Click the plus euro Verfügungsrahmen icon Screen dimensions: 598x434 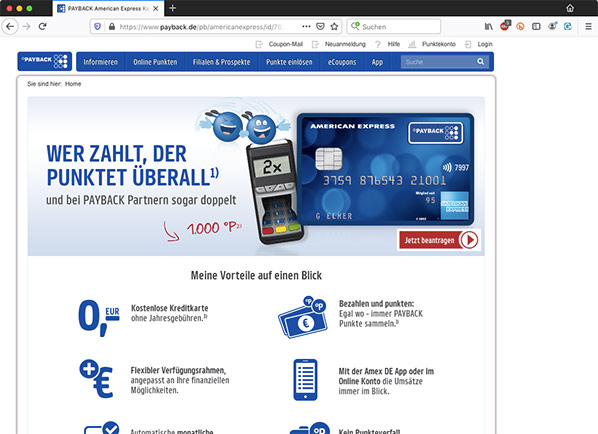coord(96,378)
